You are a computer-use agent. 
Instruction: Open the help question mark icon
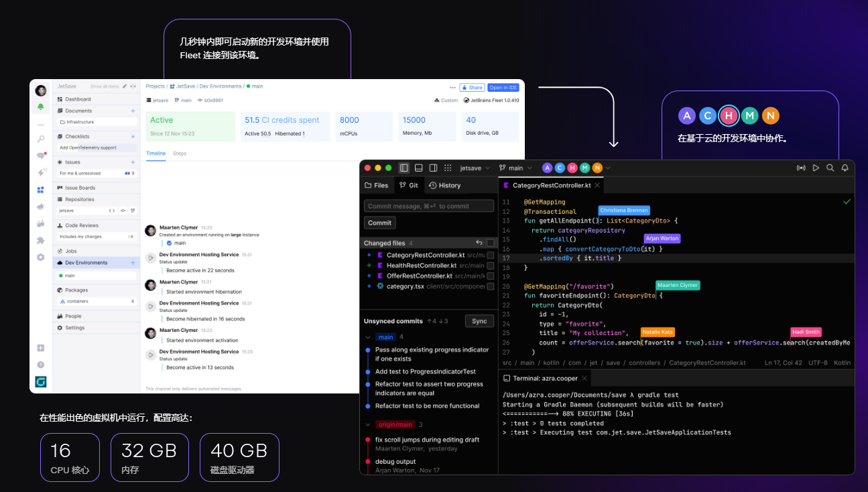click(41, 365)
